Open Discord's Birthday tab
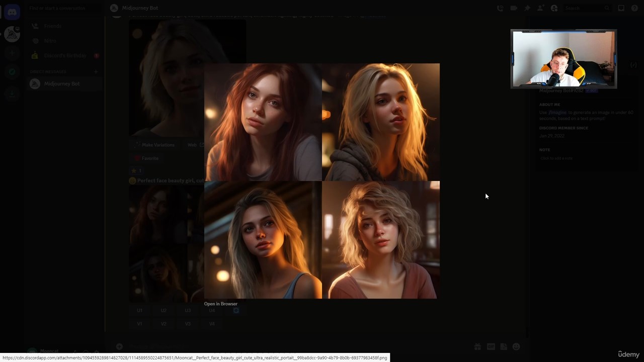644x362 pixels. (x=63, y=55)
